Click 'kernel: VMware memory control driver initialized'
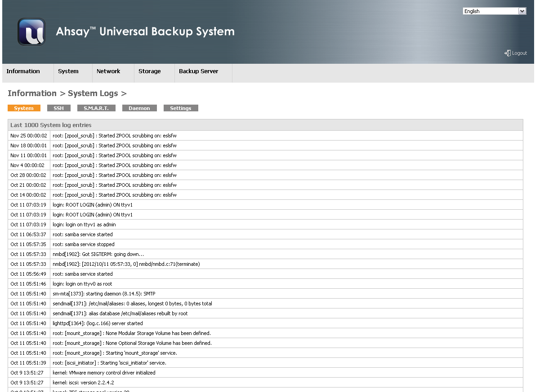The image size is (544, 392). pyautogui.click(x=104, y=373)
